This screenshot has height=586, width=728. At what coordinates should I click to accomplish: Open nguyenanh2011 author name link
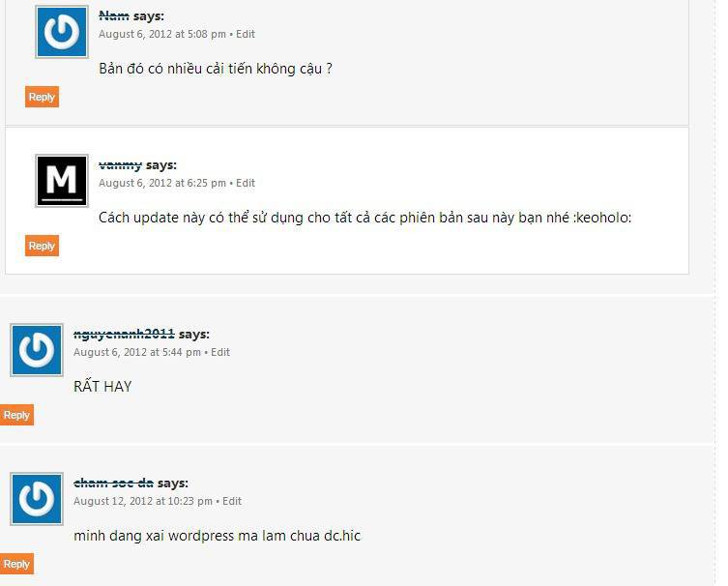pos(124,334)
